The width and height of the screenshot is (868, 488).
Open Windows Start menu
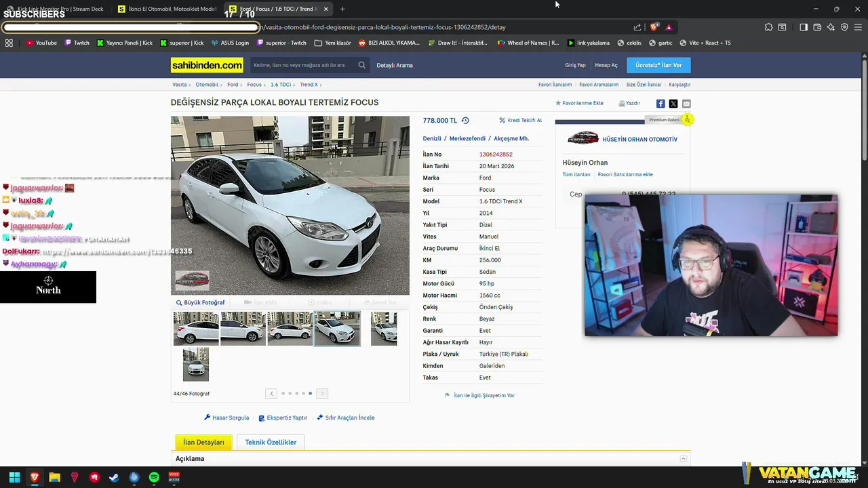(x=14, y=477)
